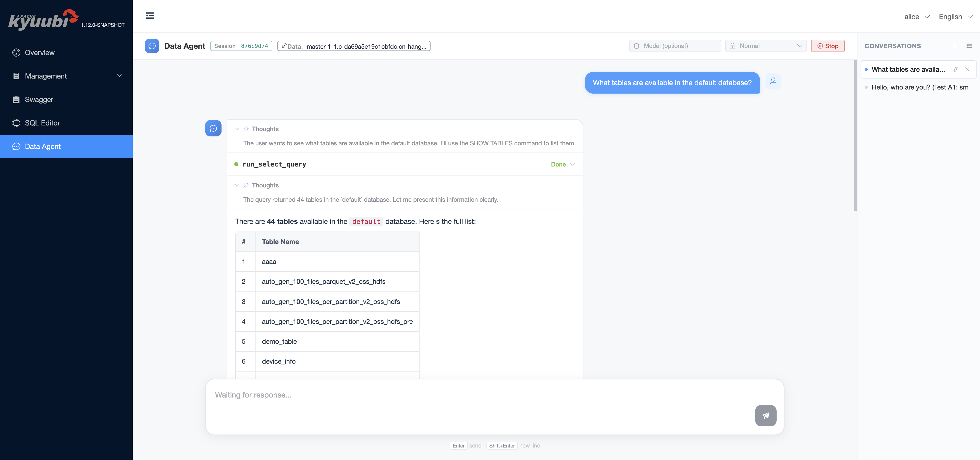This screenshot has width=980, height=460.
Task: Click the green status dot of run_select_query
Action: pos(236,164)
